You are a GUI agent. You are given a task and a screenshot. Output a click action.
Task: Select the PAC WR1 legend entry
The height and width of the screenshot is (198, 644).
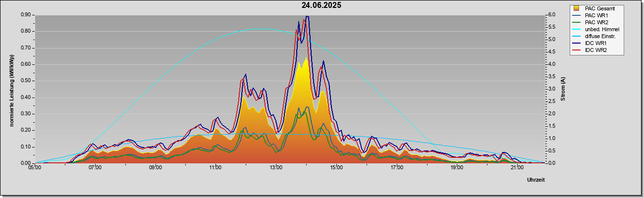(x=596, y=15)
